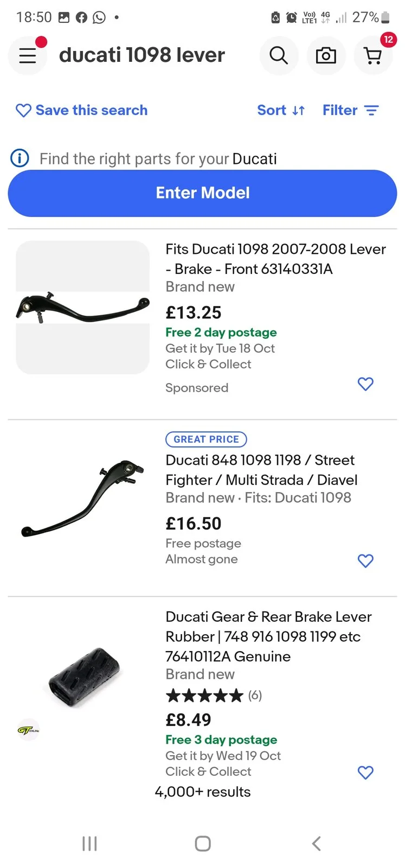Open Ducati Gear & Rear Brake Lever Rubber listing
Image resolution: width=405 pixels, height=868 pixels.
(x=268, y=636)
